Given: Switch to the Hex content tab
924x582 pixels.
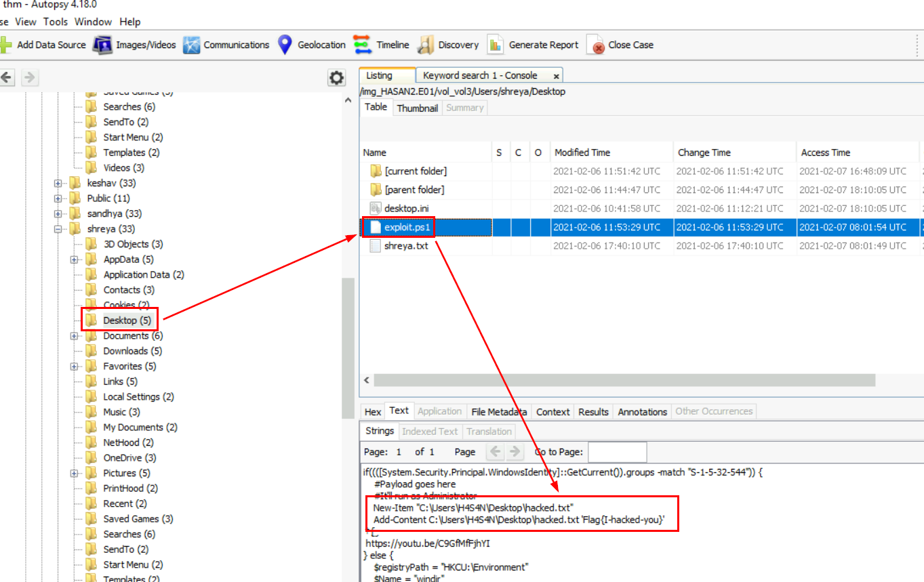Looking at the screenshot, I should (373, 411).
